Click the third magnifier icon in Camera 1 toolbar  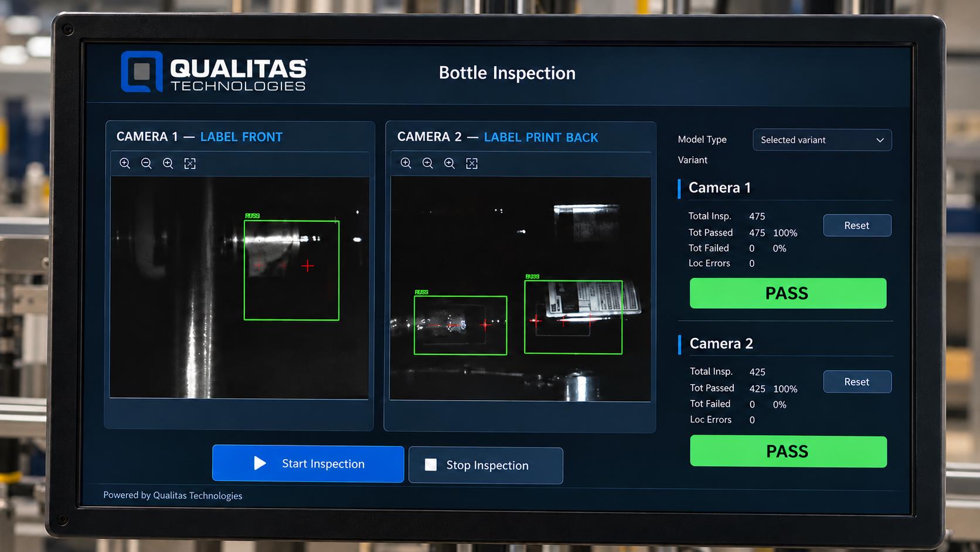pos(168,163)
